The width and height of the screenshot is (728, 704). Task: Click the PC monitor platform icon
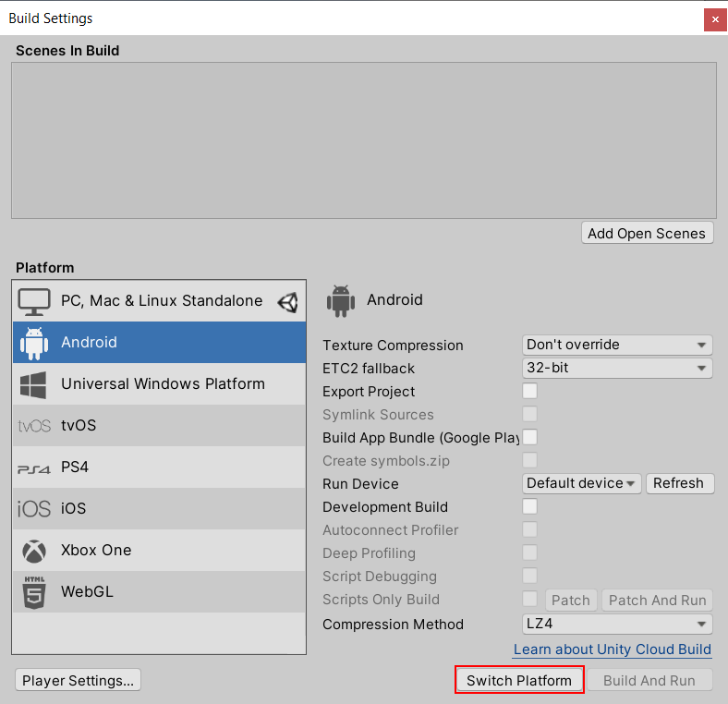click(34, 301)
